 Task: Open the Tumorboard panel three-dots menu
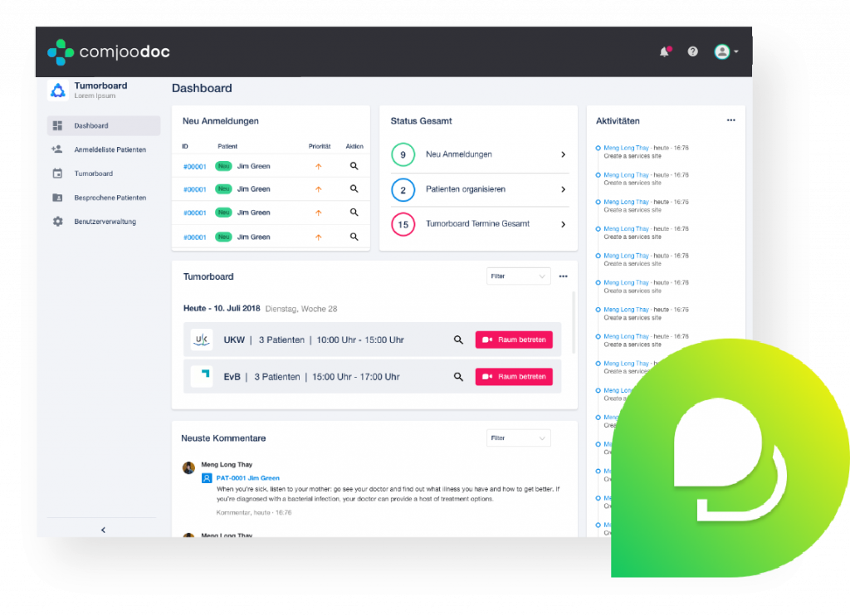tap(564, 276)
